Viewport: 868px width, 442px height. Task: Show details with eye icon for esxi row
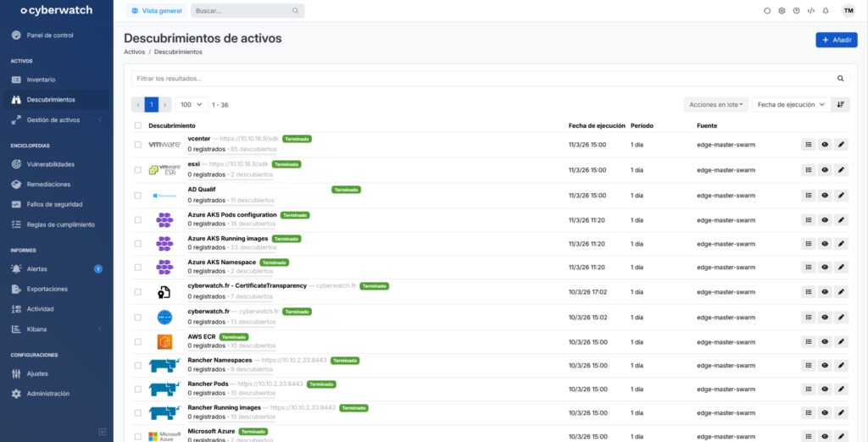(x=825, y=170)
